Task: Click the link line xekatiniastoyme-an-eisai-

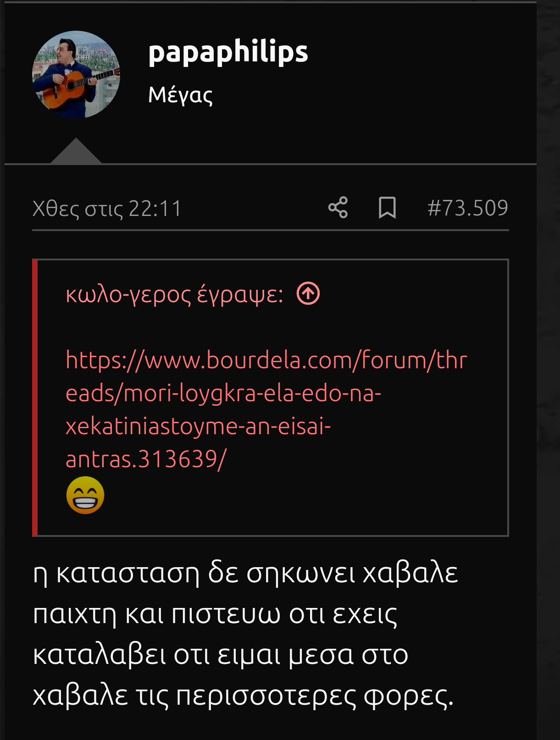Action: point(198,426)
